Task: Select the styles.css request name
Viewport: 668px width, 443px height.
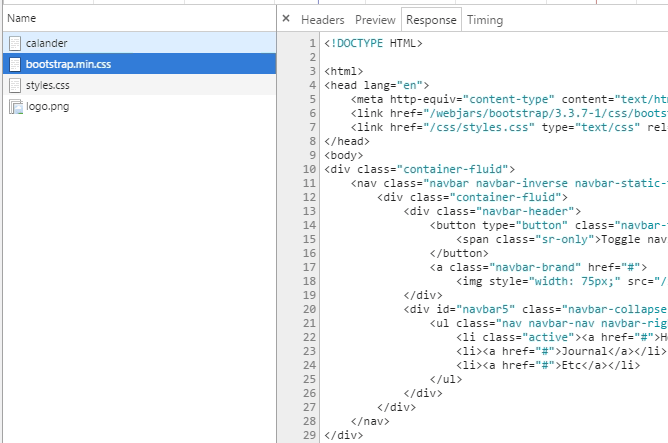Action: coord(47,85)
